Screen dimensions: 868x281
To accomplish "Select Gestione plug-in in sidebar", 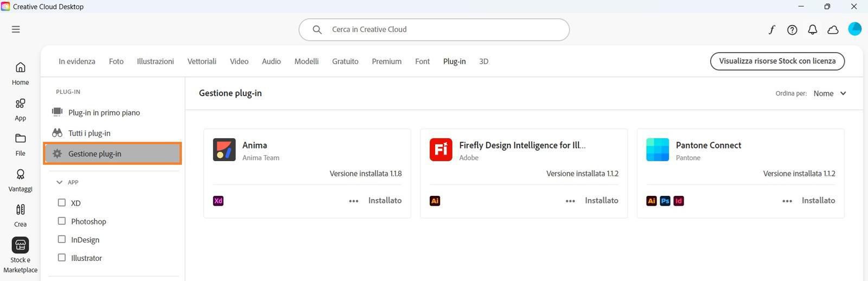I will [x=112, y=154].
